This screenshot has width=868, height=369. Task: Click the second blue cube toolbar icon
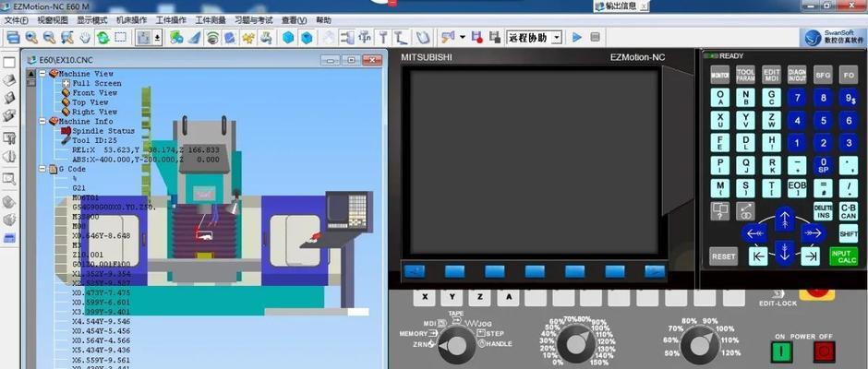click(307, 38)
